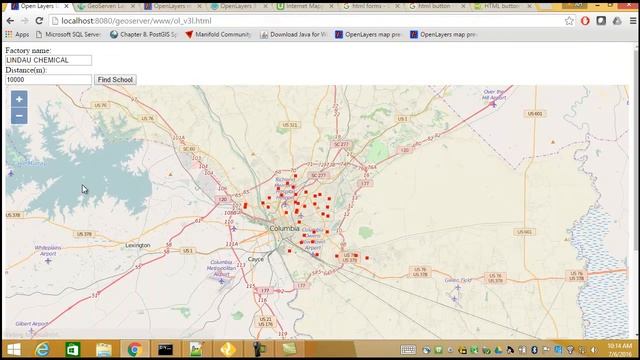Click the browser forward arrow
The height and width of the screenshot is (360, 640).
[24, 21]
